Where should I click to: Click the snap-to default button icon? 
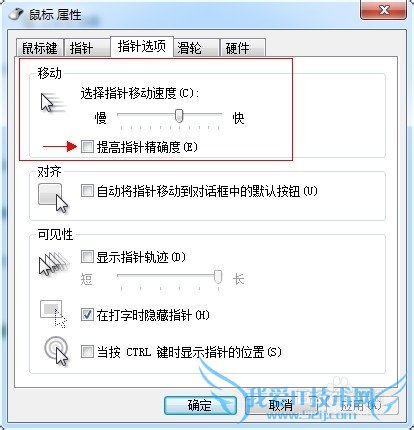[53, 198]
